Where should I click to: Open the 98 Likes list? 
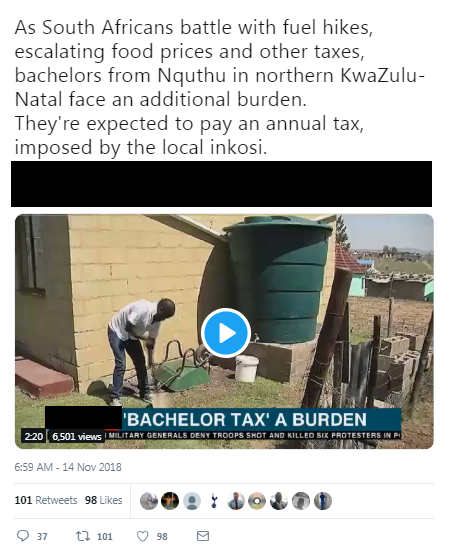click(x=103, y=500)
